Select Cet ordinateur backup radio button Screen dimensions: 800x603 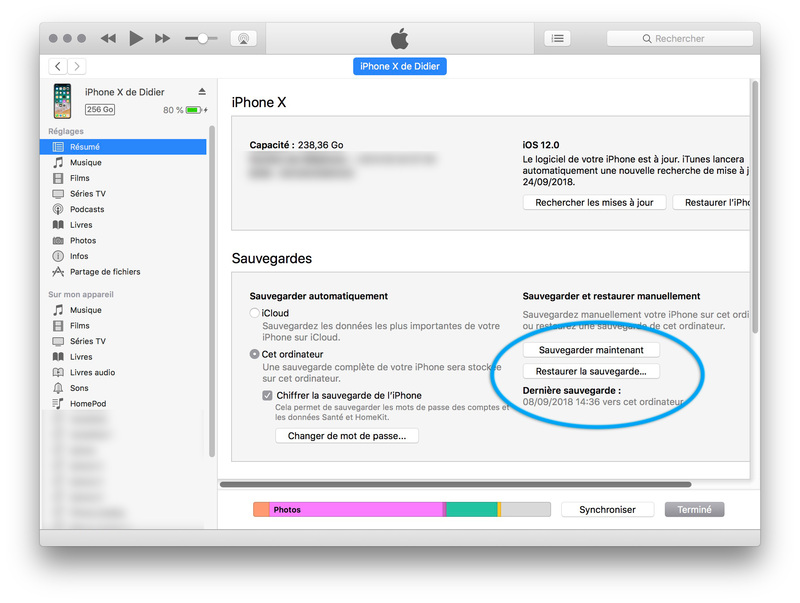(x=254, y=354)
